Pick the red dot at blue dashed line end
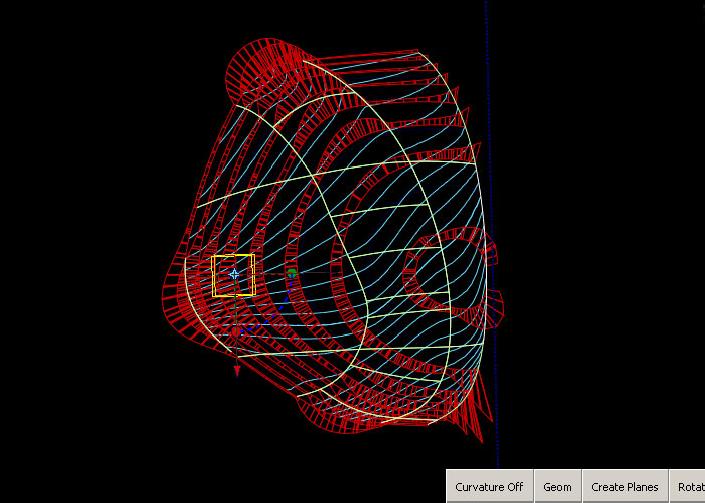Image resolution: width=705 pixels, height=503 pixels. tap(238, 331)
